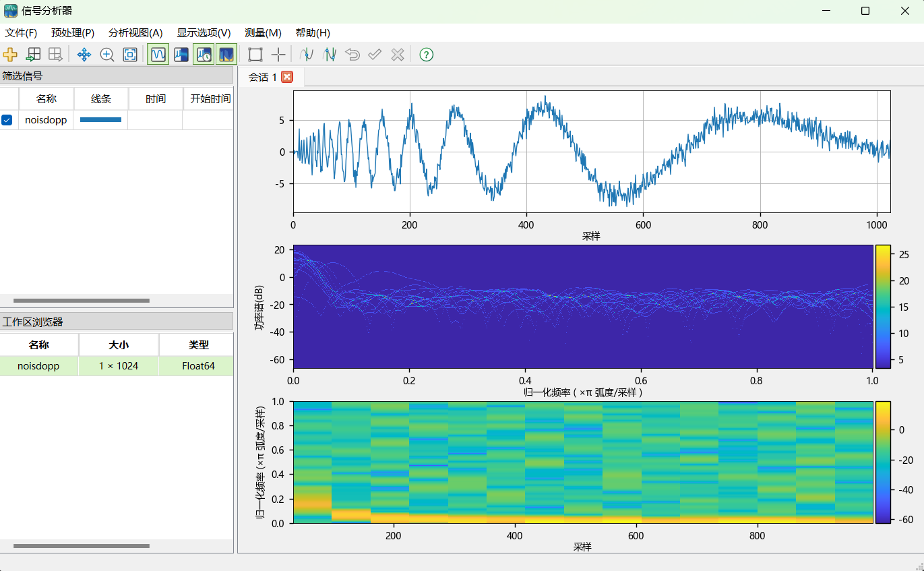
Task: Switch to the 会话 1 tab
Action: (x=263, y=77)
